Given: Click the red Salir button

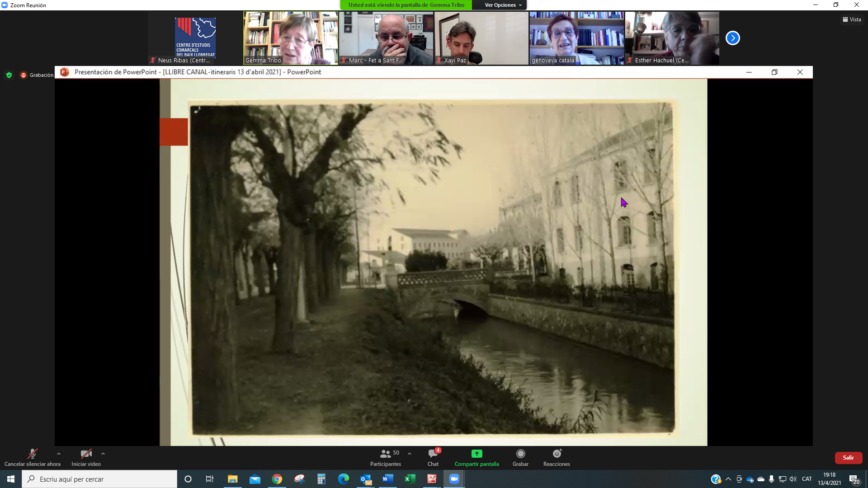Looking at the screenshot, I should tap(848, 458).
